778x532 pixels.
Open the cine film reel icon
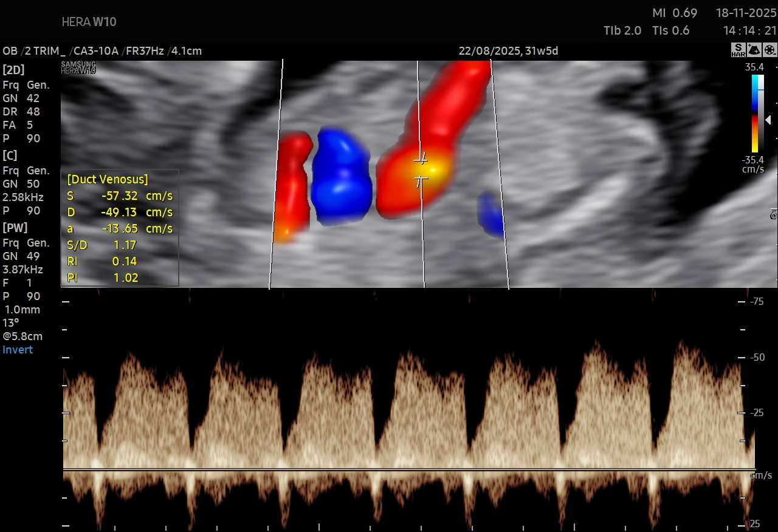[769, 50]
